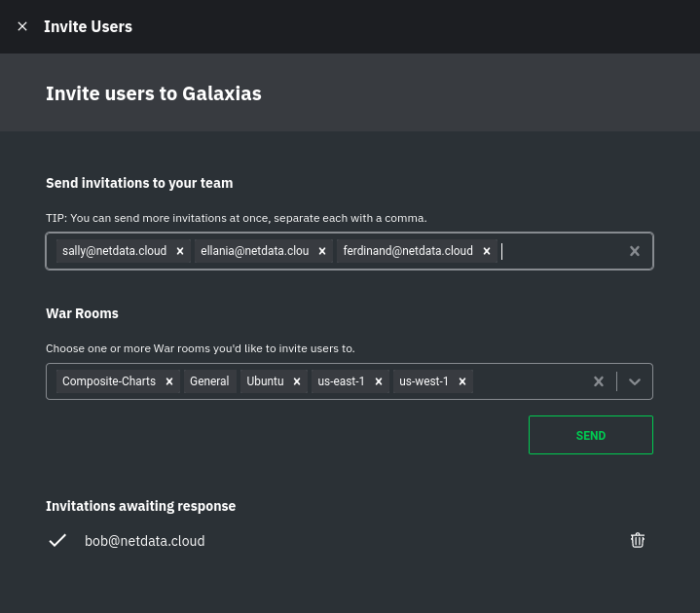This screenshot has height=613, width=700.
Task: Clear all selected War Rooms
Action: [x=599, y=381]
